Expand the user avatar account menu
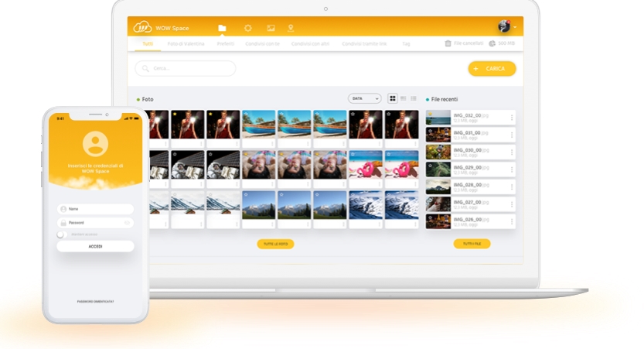Viewport: 644px width, 349px height. click(506, 26)
